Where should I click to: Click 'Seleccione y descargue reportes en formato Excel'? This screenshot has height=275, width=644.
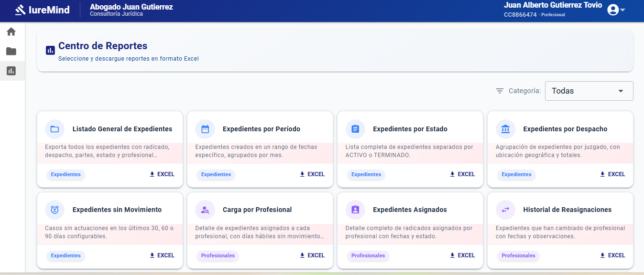(x=129, y=59)
